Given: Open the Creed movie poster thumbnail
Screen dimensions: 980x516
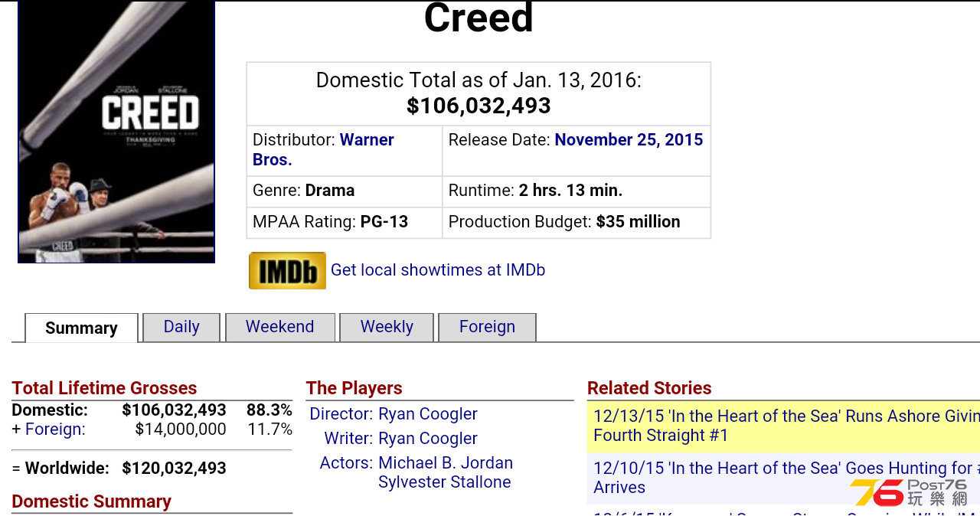Looking at the screenshot, I should click(116, 132).
